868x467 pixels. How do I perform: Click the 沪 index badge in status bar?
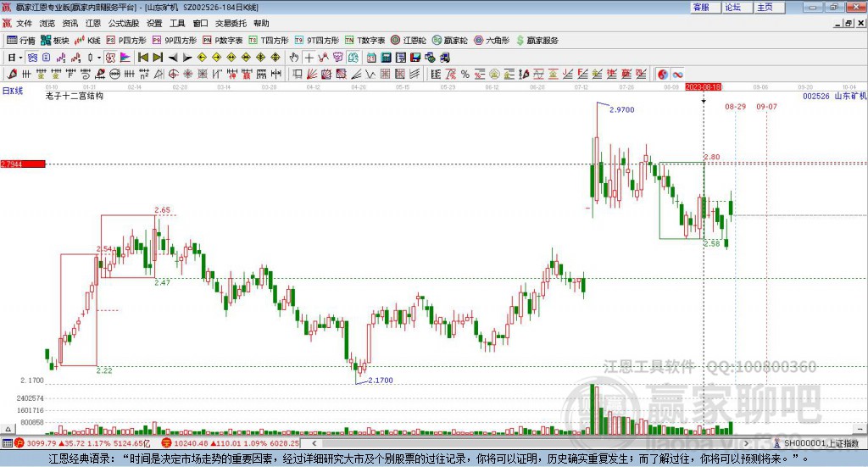pyautogui.click(x=19, y=443)
